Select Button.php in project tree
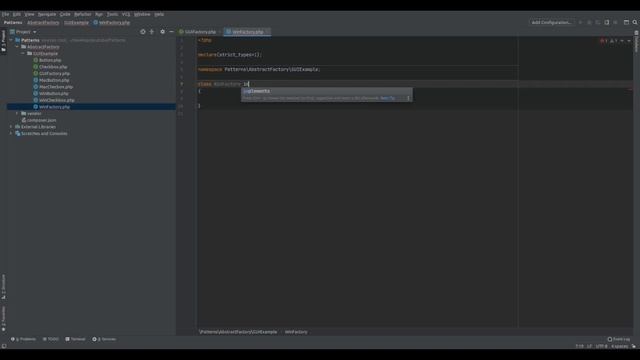Image resolution: width=640 pixels, height=360 pixels. [50, 60]
